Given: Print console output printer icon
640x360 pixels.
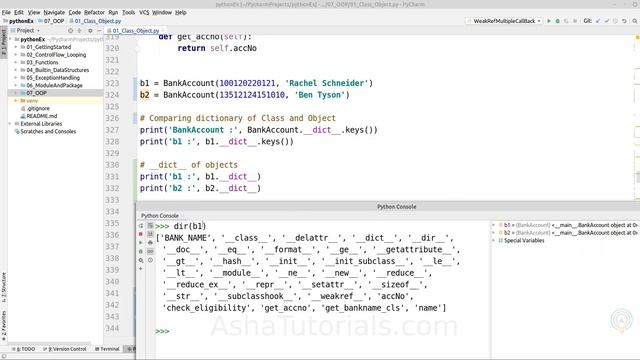Looking at the screenshot, I should [x=150, y=243].
